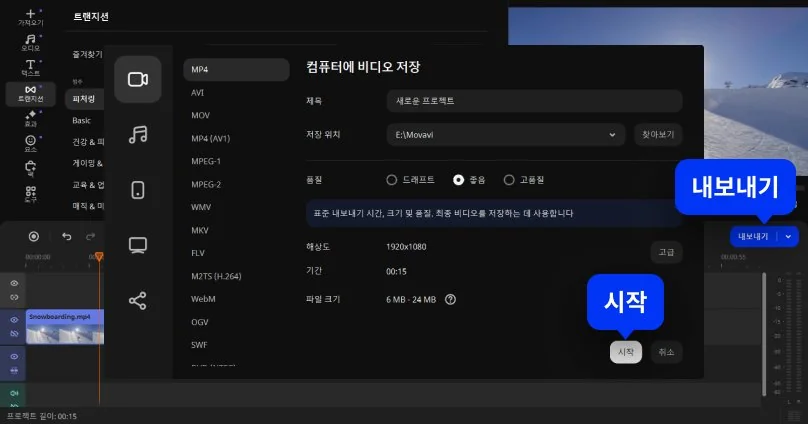Select MOV format in the list
808x424 pixels.
[x=200, y=115]
